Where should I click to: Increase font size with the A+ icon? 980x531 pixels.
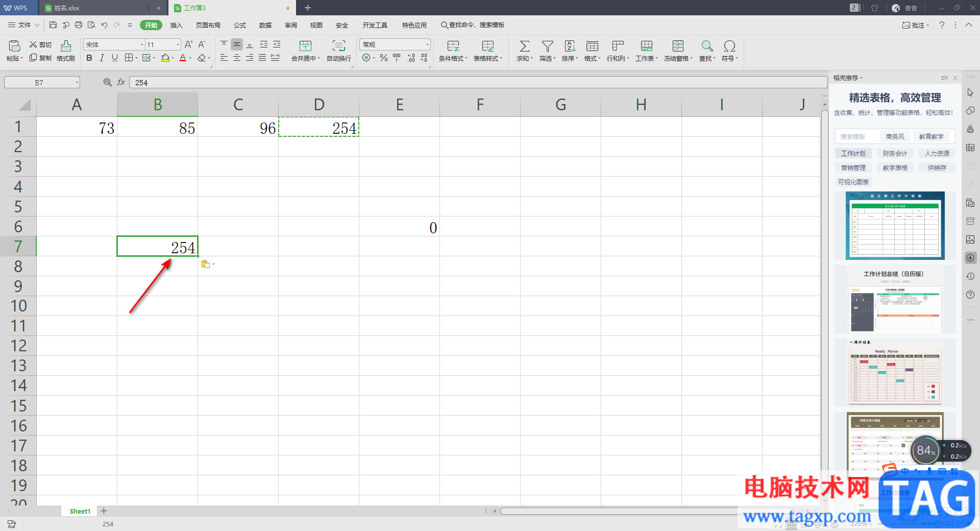coord(189,45)
